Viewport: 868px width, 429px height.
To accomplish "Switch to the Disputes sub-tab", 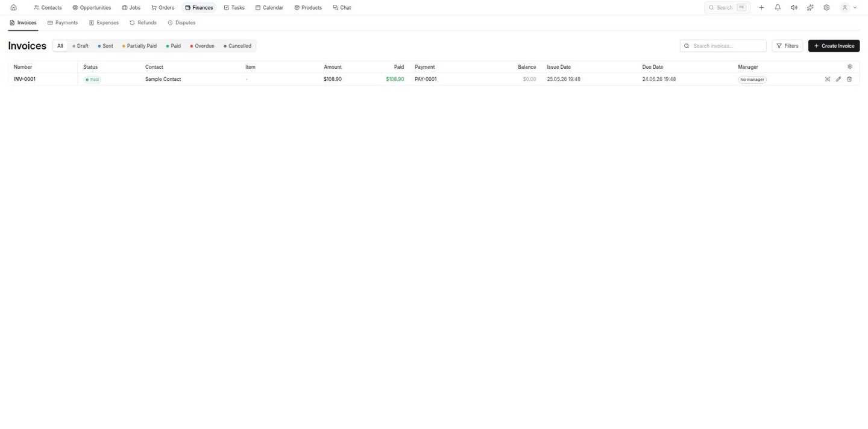I will coord(181,23).
